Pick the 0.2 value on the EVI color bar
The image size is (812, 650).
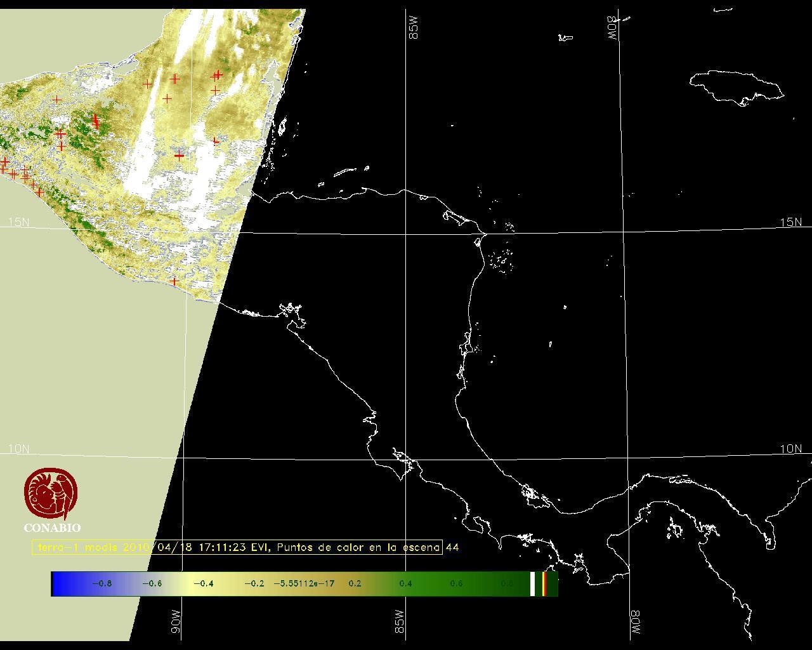coord(355,583)
